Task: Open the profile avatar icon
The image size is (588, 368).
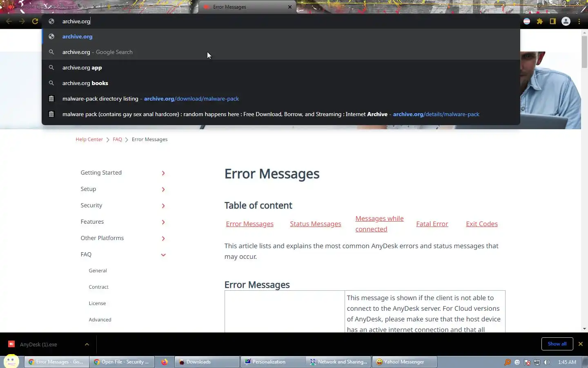Action: coord(566,21)
